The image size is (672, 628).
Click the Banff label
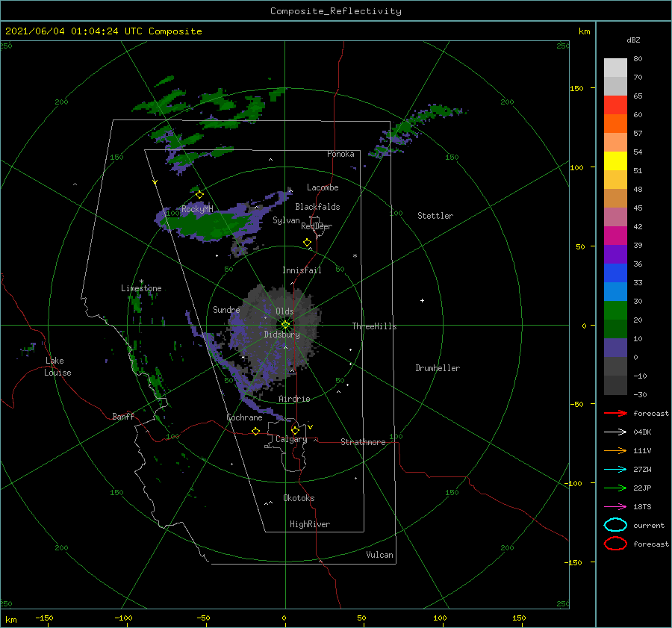123,417
